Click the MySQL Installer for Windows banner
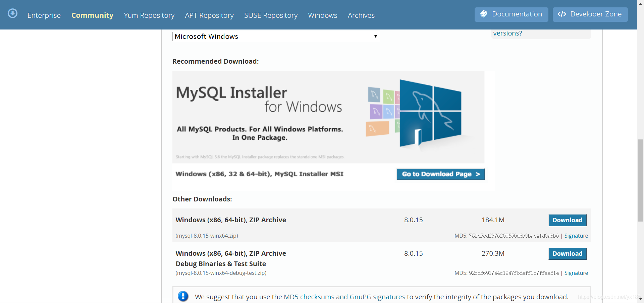 328,117
